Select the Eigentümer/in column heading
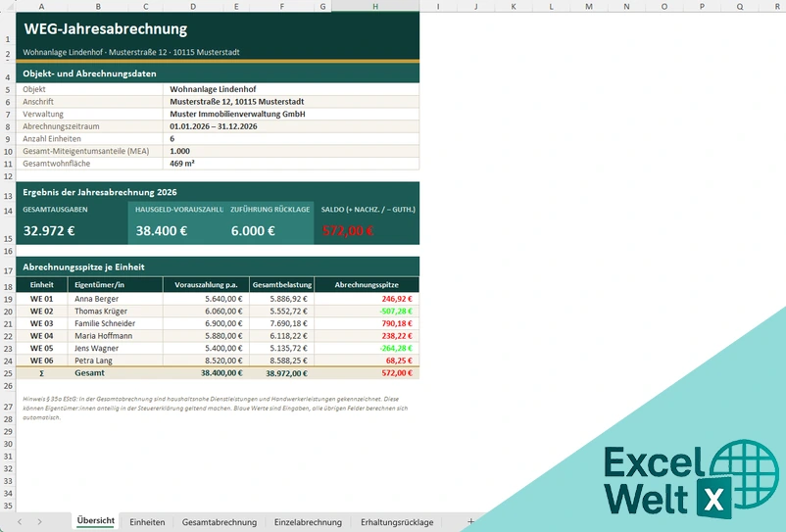 [116, 284]
